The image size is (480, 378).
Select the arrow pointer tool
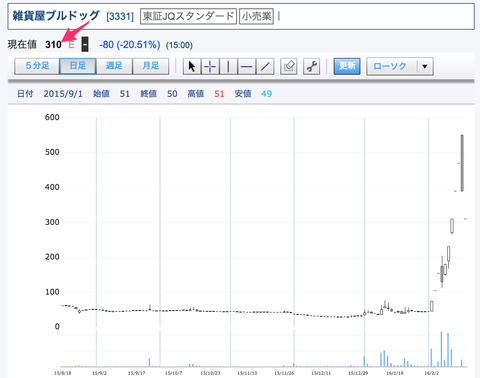(192, 66)
